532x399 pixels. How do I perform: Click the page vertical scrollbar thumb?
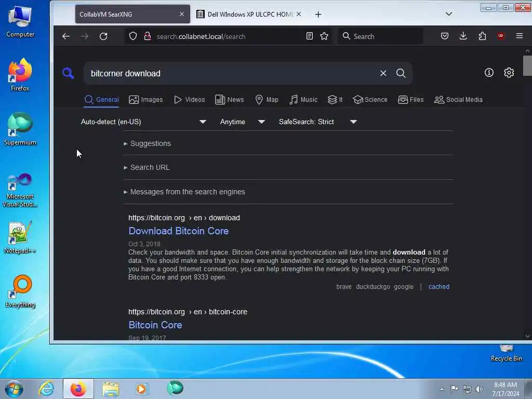(x=527, y=66)
